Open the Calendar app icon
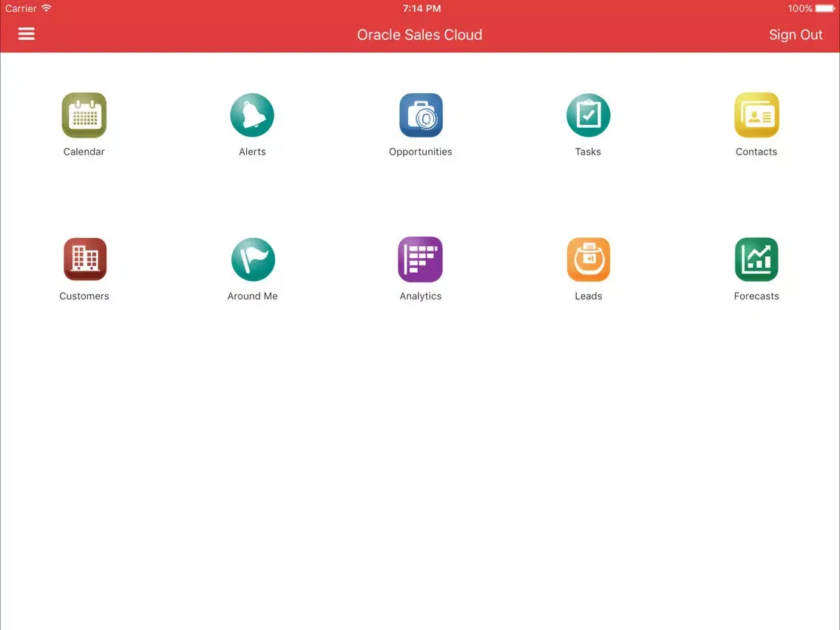840x630 pixels. 84,115
